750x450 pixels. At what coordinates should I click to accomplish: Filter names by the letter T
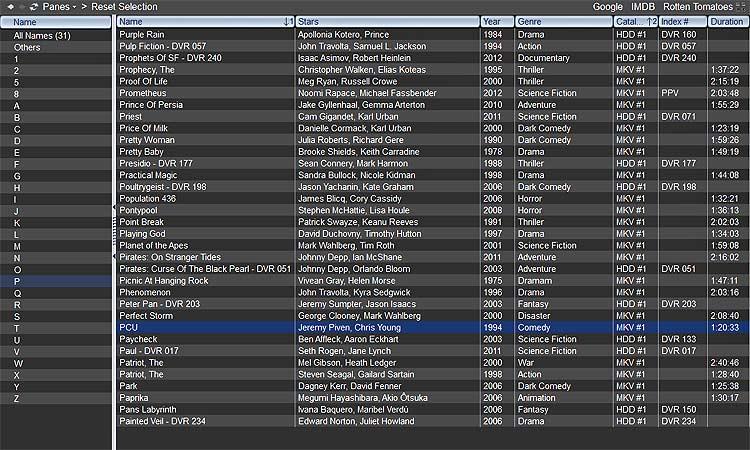click(16, 328)
